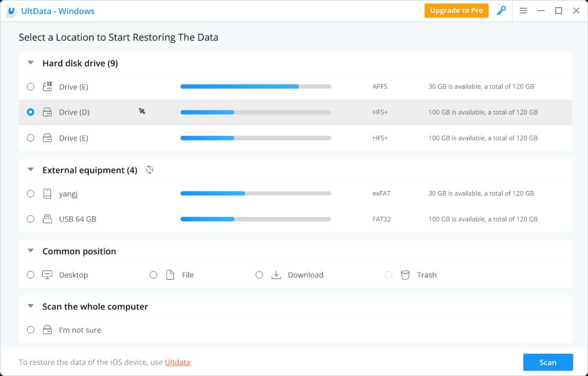The image size is (588, 376).
Task: Select the Drive (D) radio button
Action: coord(31,112)
